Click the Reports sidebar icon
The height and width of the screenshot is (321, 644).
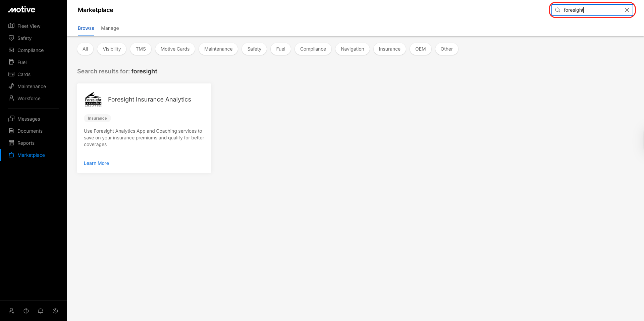pos(11,143)
